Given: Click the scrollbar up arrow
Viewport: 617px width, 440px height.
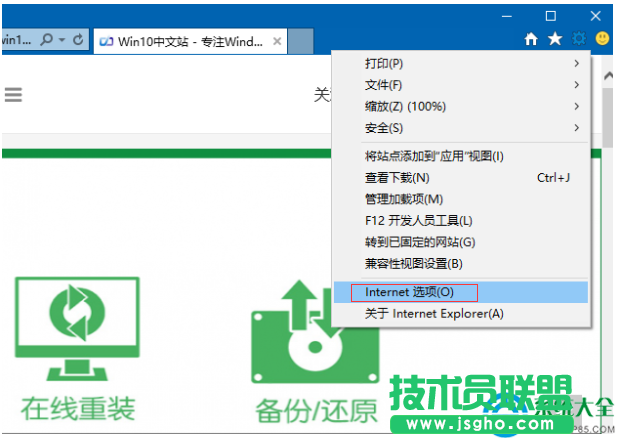Looking at the screenshot, I should [608, 76].
